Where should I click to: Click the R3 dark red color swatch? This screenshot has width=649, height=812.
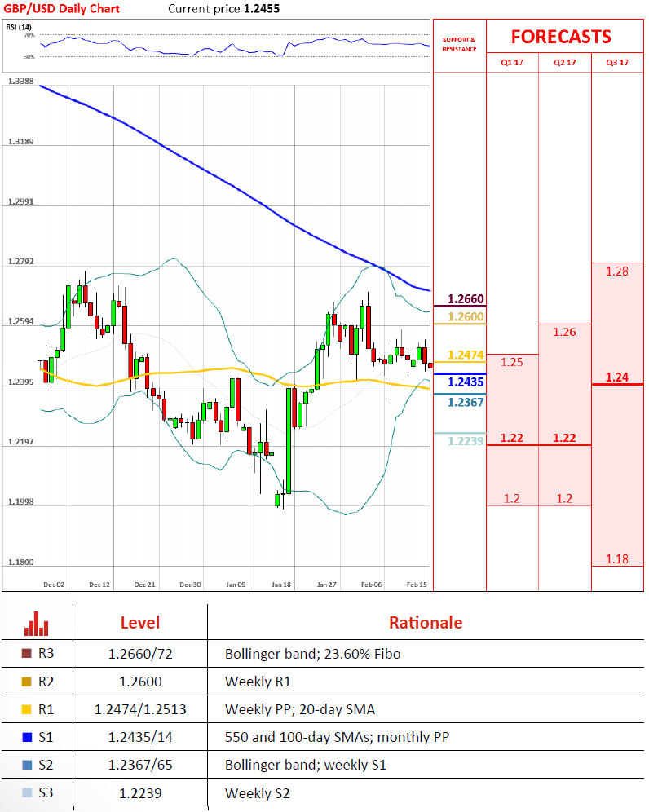[26, 654]
